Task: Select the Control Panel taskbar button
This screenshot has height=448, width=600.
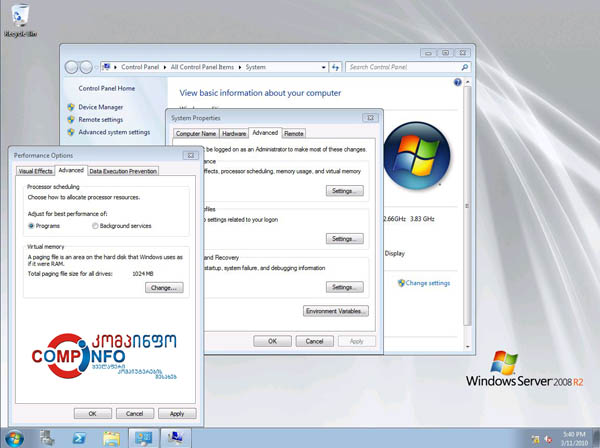Action: coord(143,438)
